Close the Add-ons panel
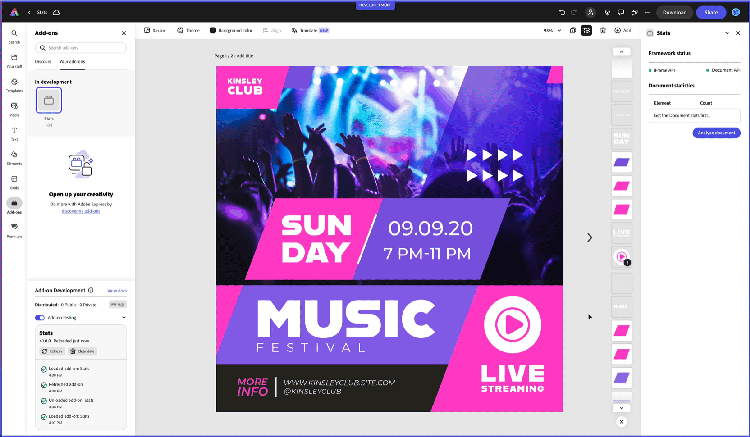The image size is (750, 437). (124, 33)
